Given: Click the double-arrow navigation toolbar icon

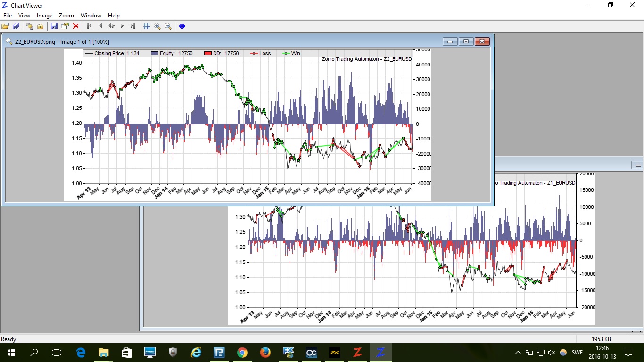Looking at the screenshot, I should [111, 26].
